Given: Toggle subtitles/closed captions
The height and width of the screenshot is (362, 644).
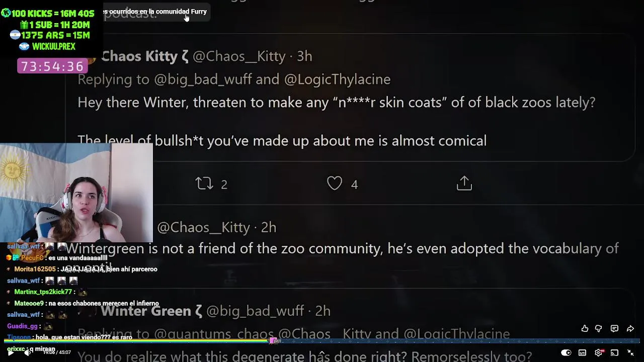Looking at the screenshot, I should click(x=582, y=352).
